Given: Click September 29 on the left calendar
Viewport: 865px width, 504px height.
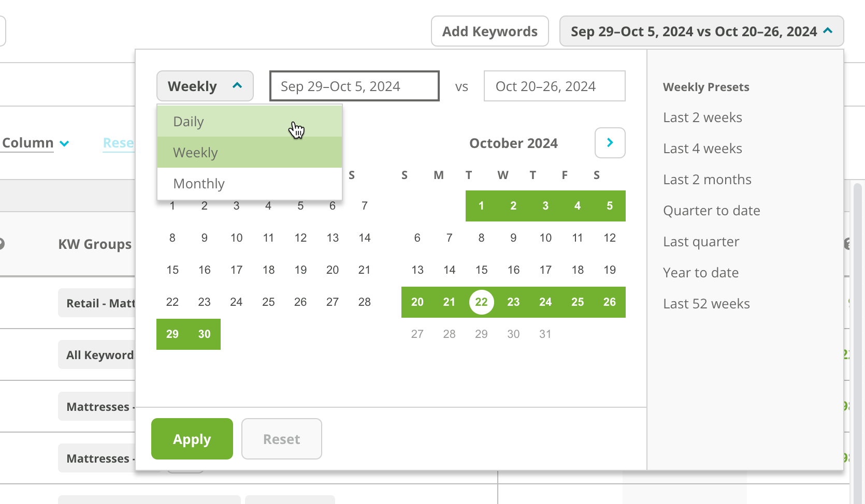Looking at the screenshot, I should (172, 334).
